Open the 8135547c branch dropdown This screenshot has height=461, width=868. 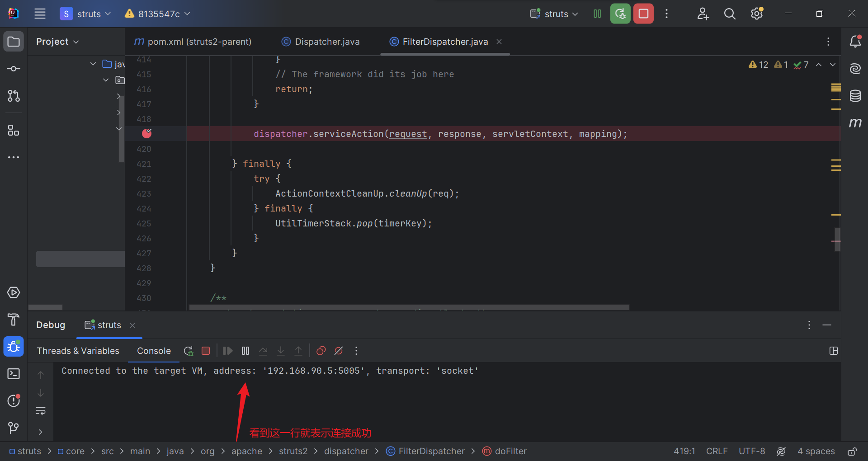tap(158, 14)
